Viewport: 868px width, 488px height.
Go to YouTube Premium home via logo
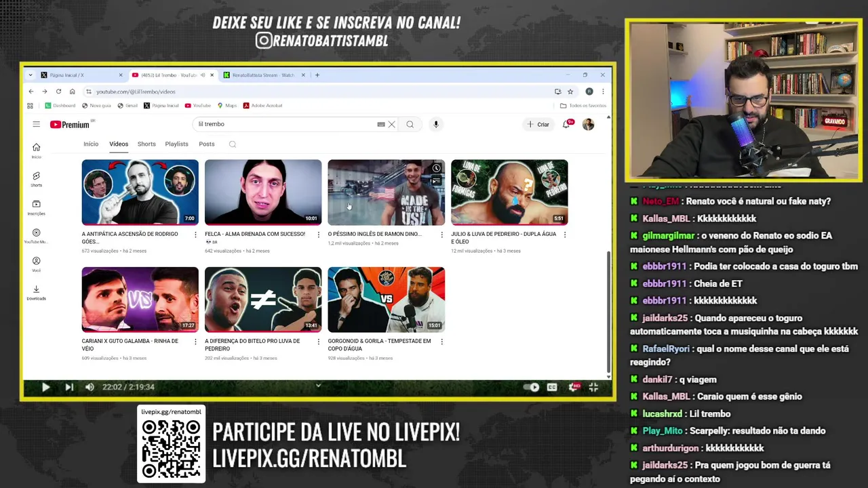pyautogui.click(x=70, y=124)
